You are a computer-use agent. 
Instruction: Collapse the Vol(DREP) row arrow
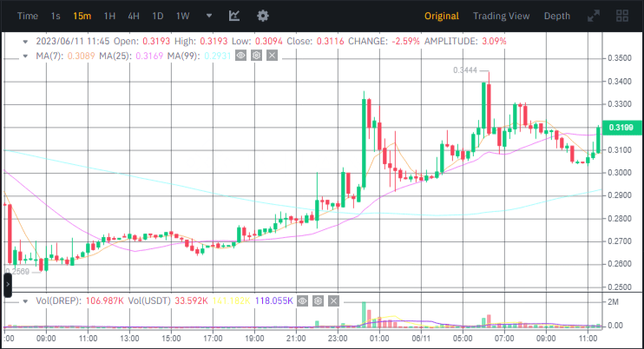(25, 301)
